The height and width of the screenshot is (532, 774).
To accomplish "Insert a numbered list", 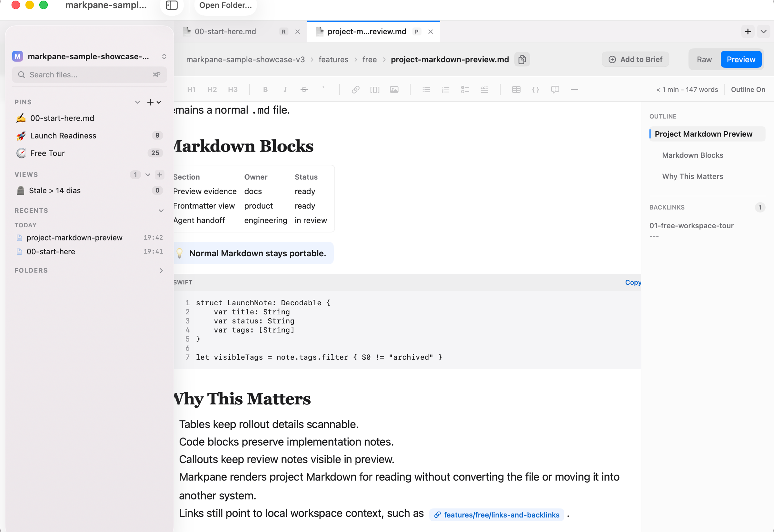I will coord(445,89).
